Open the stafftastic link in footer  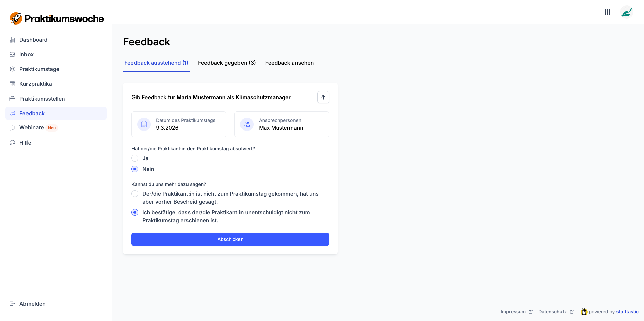tap(627, 312)
